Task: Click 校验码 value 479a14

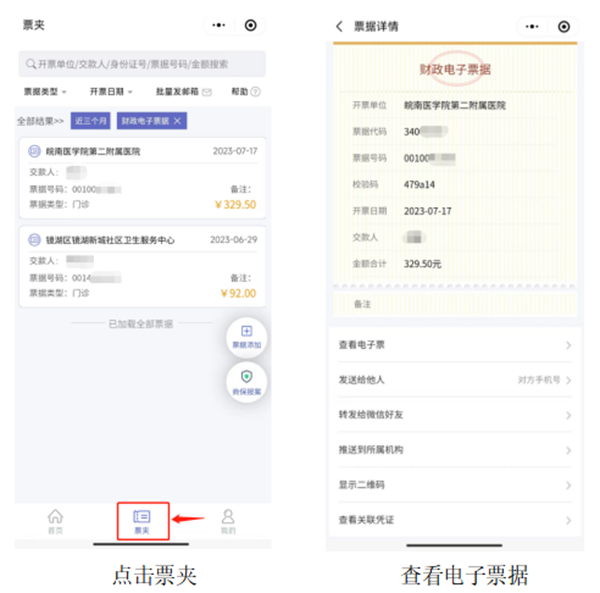Action: click(419, 185)
